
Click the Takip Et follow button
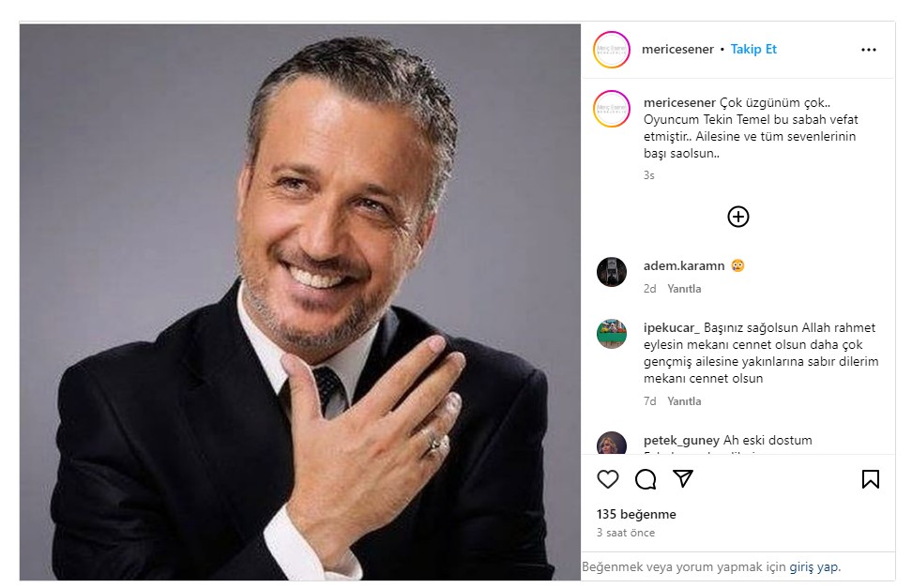pos(753,50)
